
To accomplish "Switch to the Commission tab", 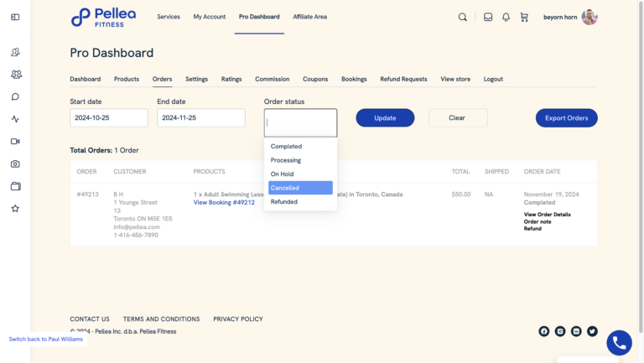I will [x=272, y=80].
